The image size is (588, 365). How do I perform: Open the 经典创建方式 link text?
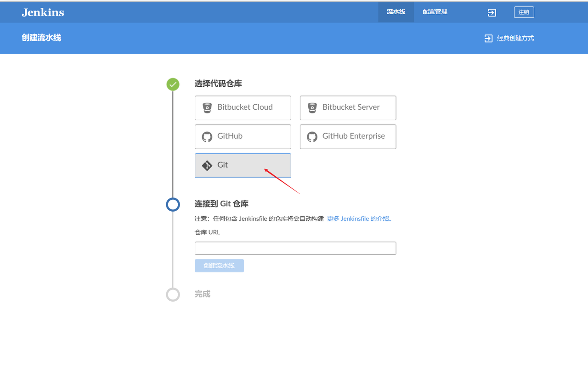(515, 39)
